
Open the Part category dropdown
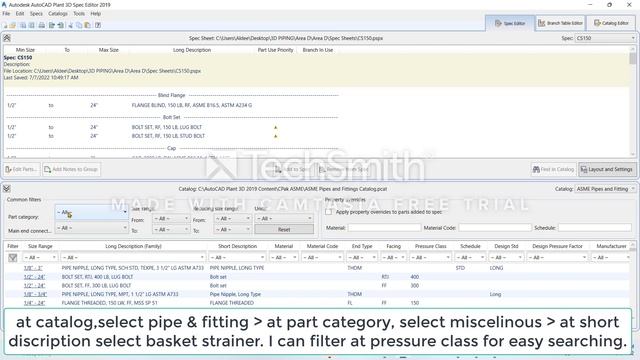coord(91,212)
